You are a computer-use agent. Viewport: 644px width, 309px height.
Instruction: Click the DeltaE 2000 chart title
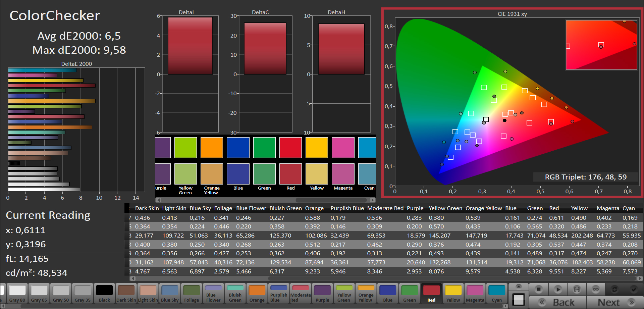coord(76,64)
